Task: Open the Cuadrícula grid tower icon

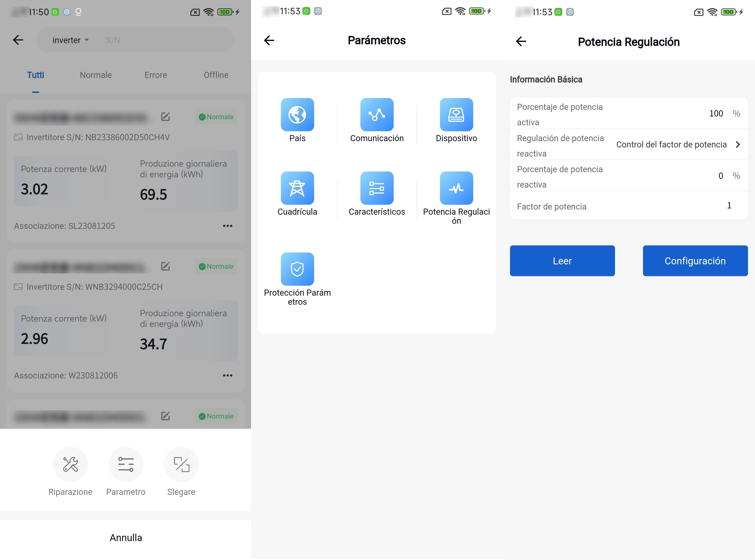Action: 297,188
